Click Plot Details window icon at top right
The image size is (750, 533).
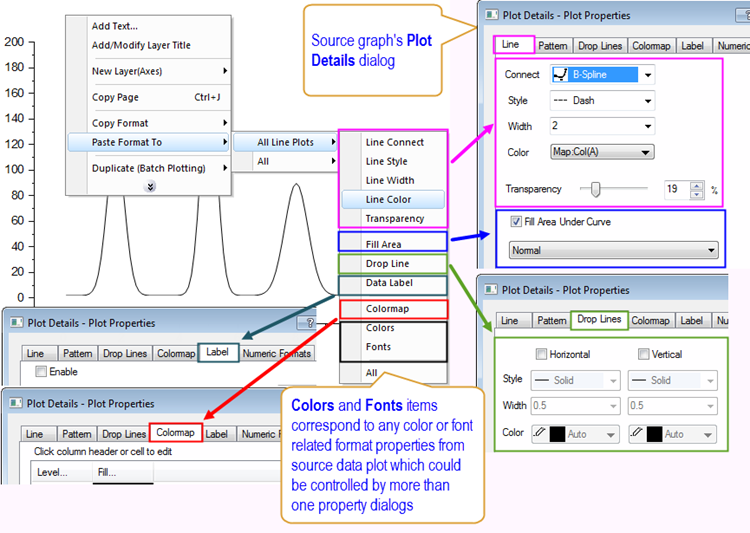(490, 15)
